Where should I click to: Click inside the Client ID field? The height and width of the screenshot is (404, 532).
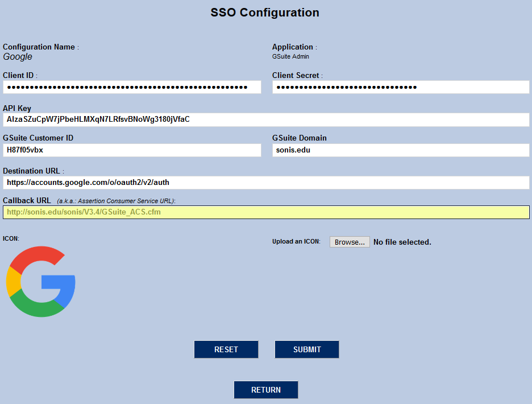(132, 86)
